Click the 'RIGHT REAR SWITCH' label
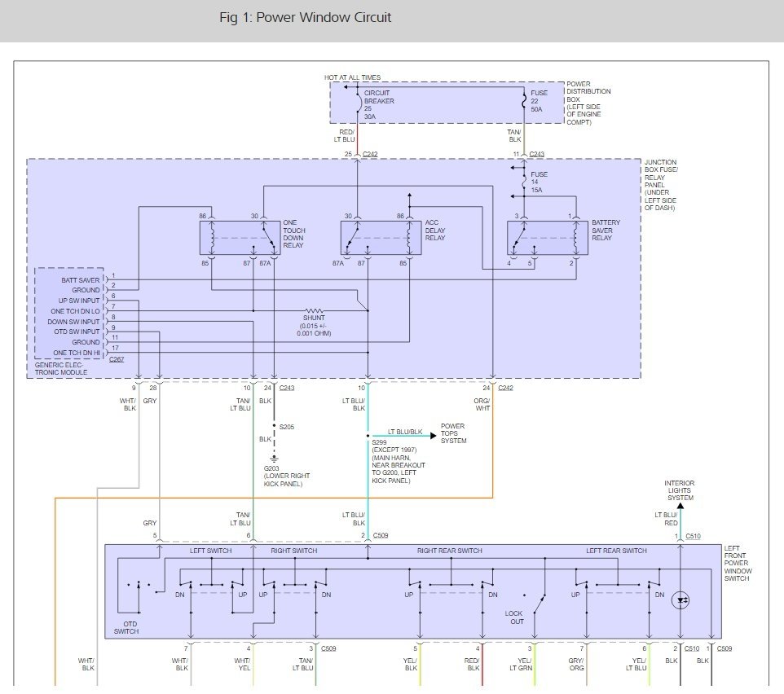 click(450, 551)
